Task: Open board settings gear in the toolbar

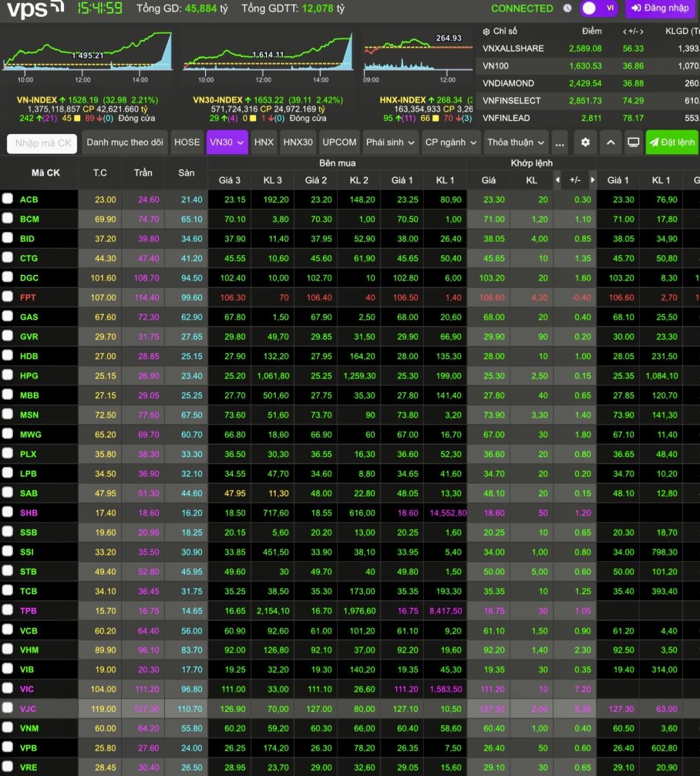Action: pyautogui.click(x=585, y=142)
